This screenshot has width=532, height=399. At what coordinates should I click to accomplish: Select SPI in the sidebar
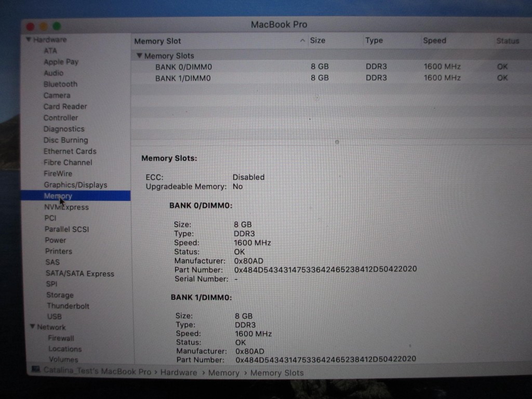(51, 284)
